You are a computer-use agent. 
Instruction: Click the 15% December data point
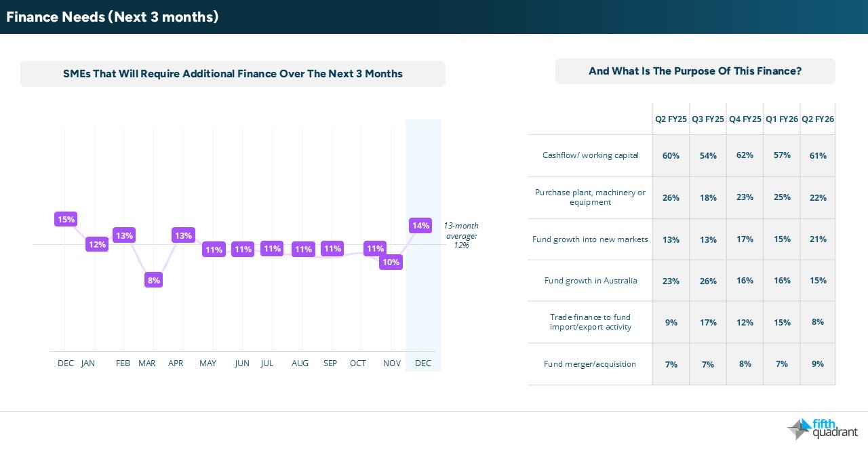pos(66,219)
